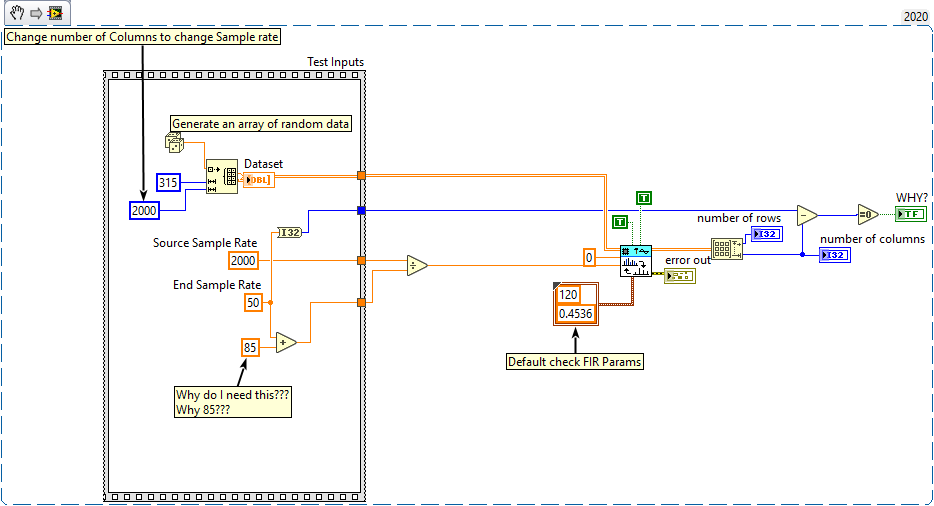934x506 pixels.
Task: Select the error out indicator terminal
Action: [x=679, y=276]
